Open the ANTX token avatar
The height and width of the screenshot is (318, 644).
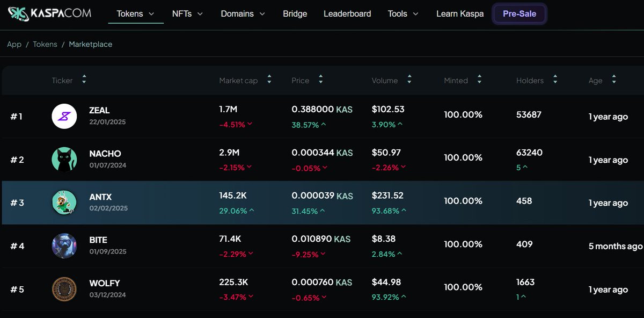coord(64,203)
